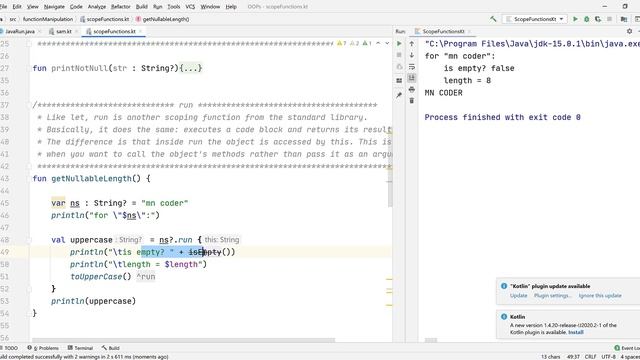
Task: Run ScopeFunctionsKt with the green play icon in the top toolbar
Action: [x=576, y=19]
